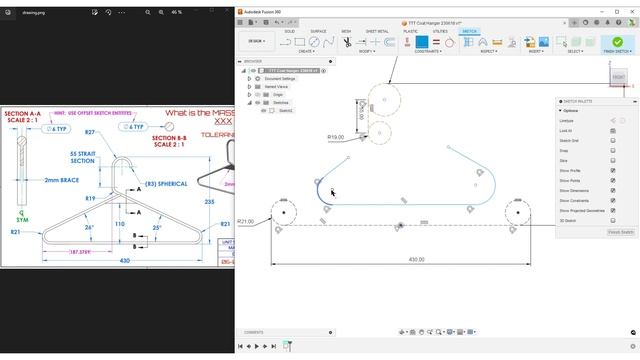Click the R19.00 radius dimension

pos(336,137)
